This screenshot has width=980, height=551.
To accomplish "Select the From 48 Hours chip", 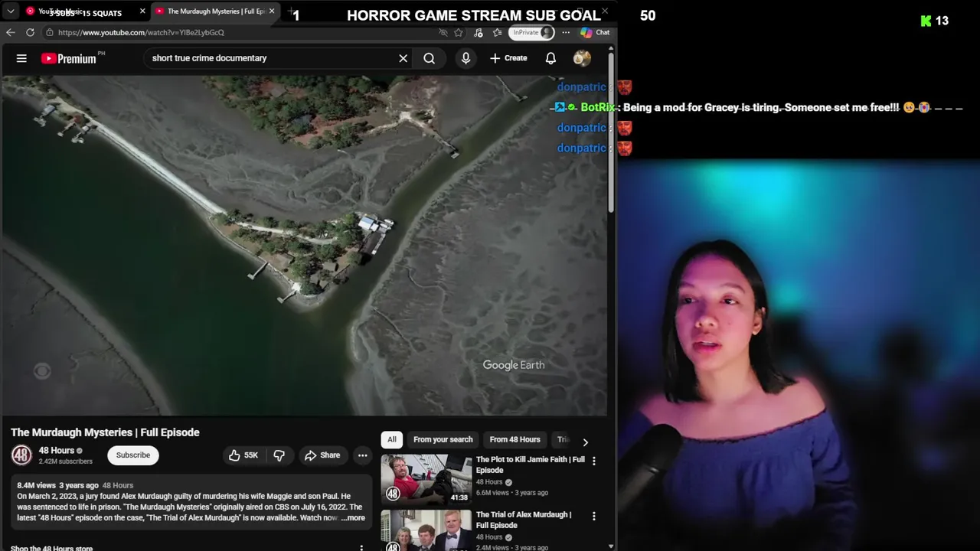I will [x=514, y=439].
